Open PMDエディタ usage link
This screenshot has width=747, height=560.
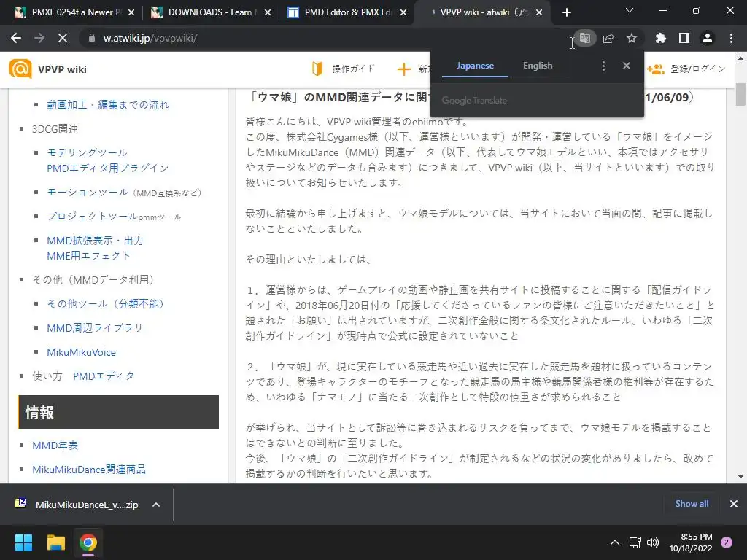104,376
